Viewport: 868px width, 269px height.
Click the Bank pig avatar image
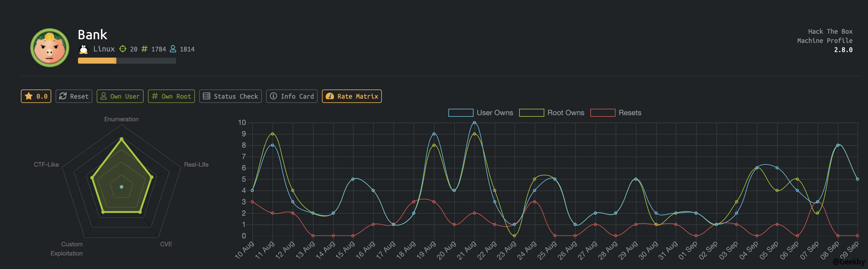point(50,48)
